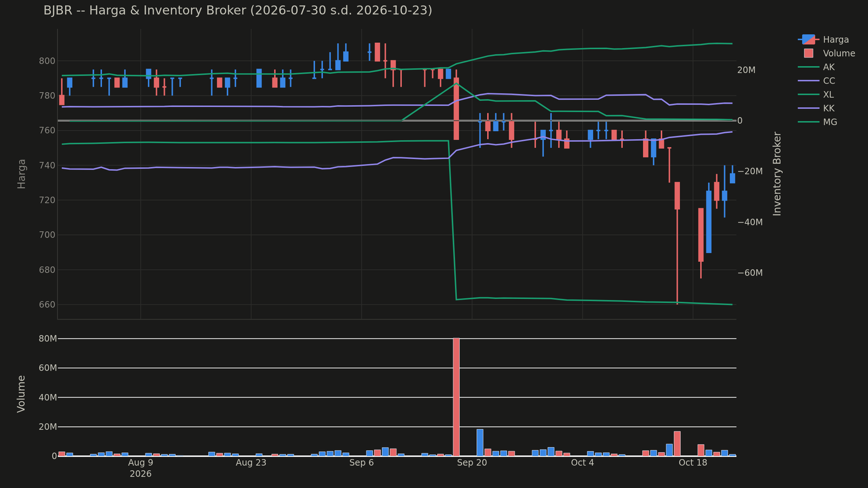
Task: Click the Oct 18 x-axis label
Action: [x=693, y=463]
